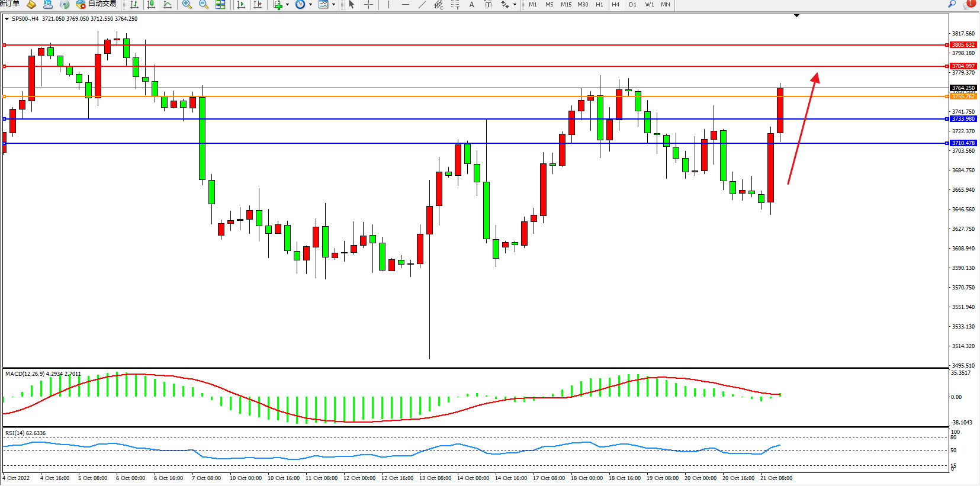Click the zoom in magnifier icon
This screenshot has width=980, height=486.
click(x=187, y=5)
